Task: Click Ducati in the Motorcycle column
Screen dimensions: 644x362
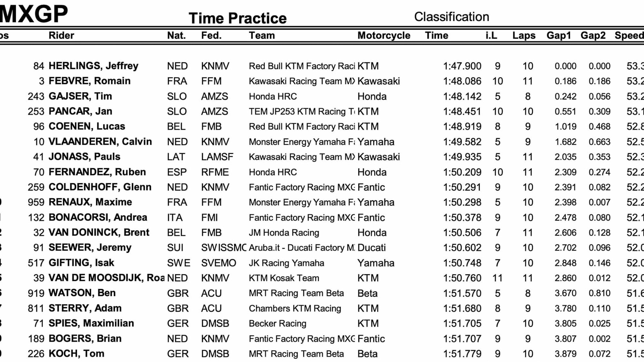Action: tap(372, 248)
